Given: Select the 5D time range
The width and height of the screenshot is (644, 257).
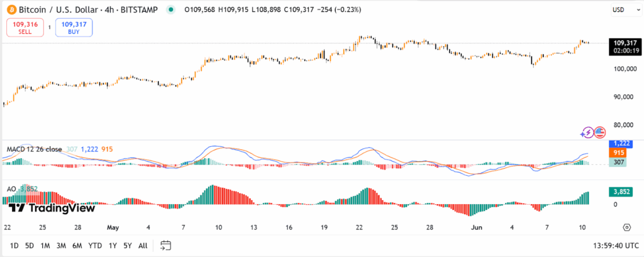Looking at the screenshot, I should click(x=30, y=245).
